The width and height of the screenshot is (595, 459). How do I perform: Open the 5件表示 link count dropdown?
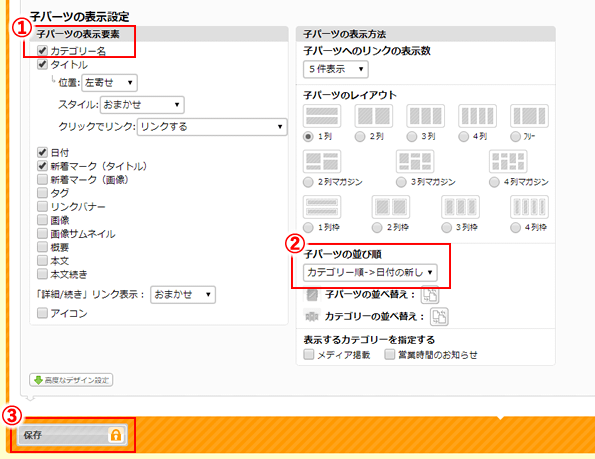pos(335,69)
